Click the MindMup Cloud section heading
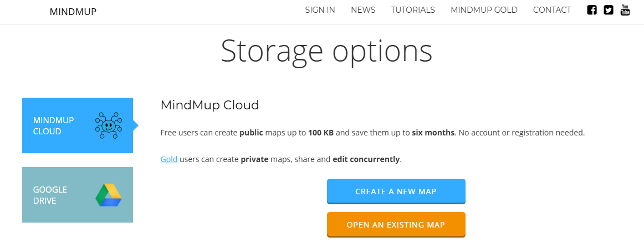This screenshot has width=644, height=252. click(209, 105)
